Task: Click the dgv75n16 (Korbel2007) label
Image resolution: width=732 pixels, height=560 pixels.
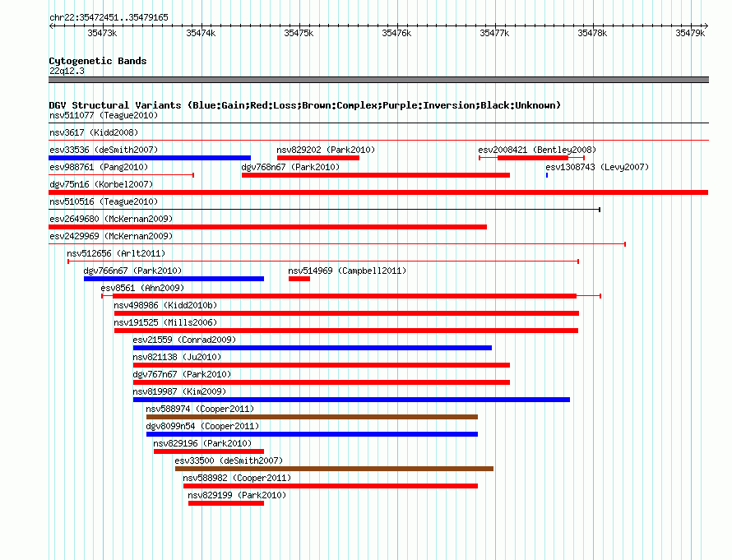Action: pos(101,184)
